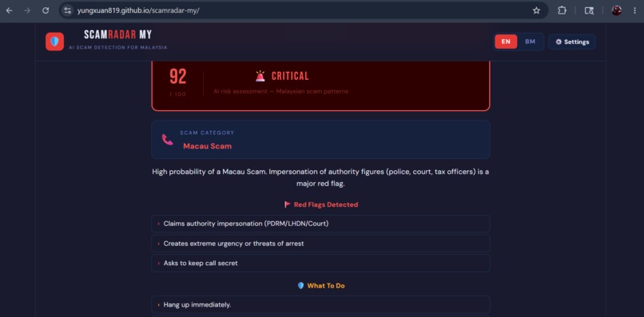644x317 pixels.
Task: Switch language to EN
Action: [x=506, y=42]
